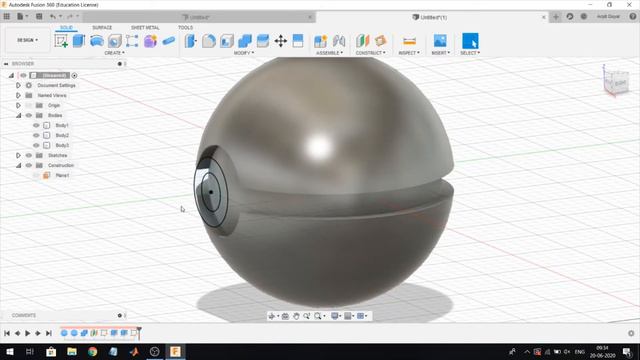640x360 pixels.
Task: Select the Create Form tool
Action: click(150, 41)
